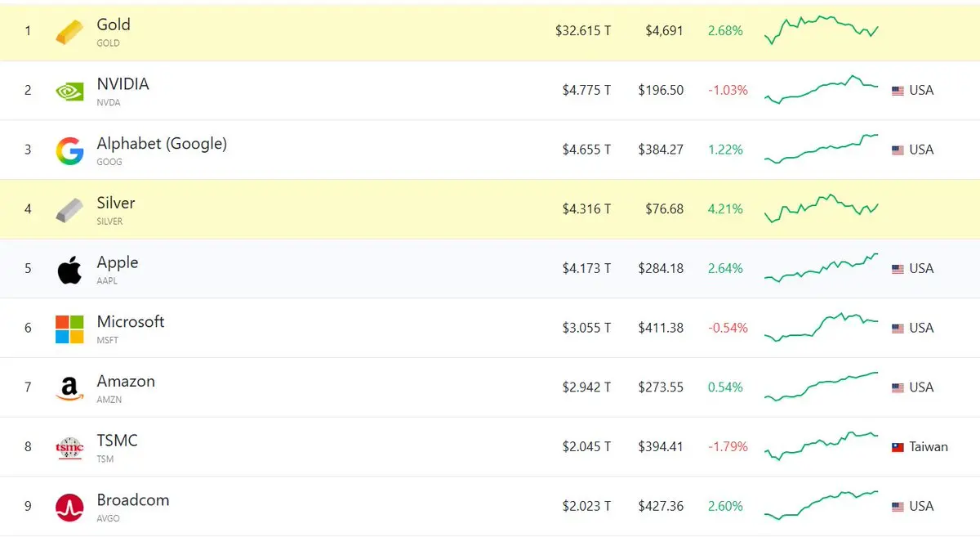Viewport: 980px width, 537px height.
Task: Open the NVIDIA company link
Action: click(x=122, y=83)
